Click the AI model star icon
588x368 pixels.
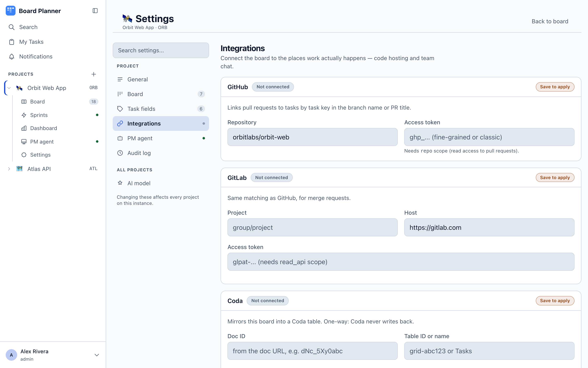(120, 183)
